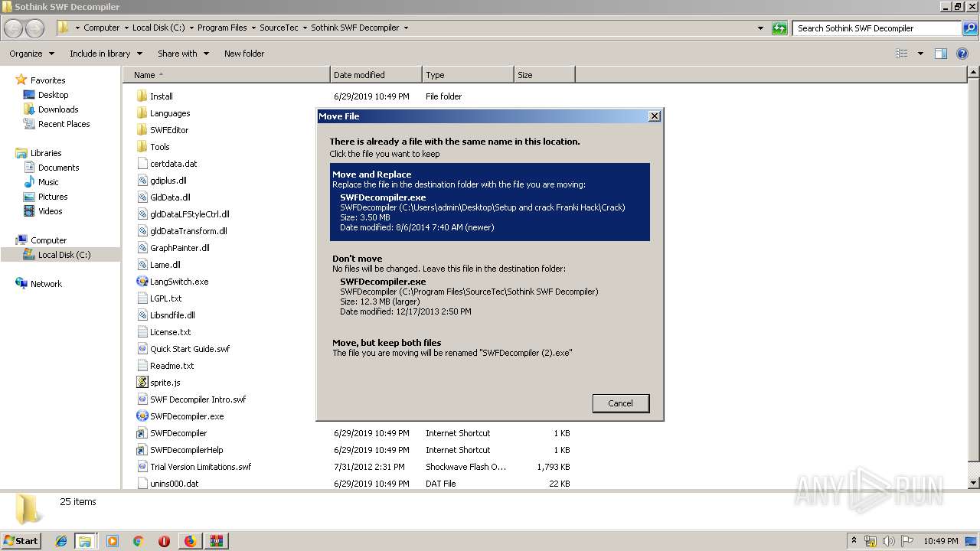Sort by the Size column header
The width and height of the screenshot is (980, 551).
(544, 75)
